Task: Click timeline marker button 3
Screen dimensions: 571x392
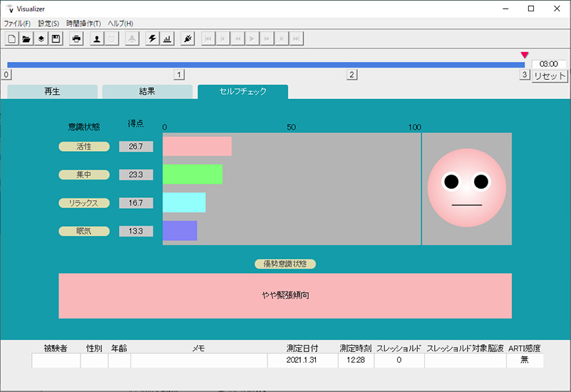Action: point(525,75)
